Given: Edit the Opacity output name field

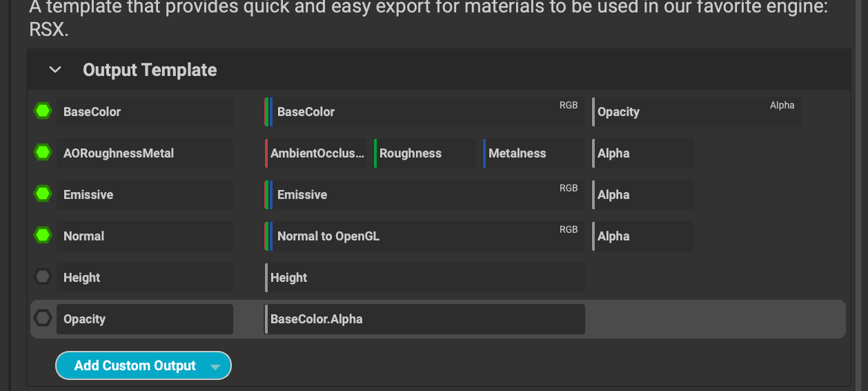Looking at the screenshot, I should pyautogui.click(x=144, y=319).
